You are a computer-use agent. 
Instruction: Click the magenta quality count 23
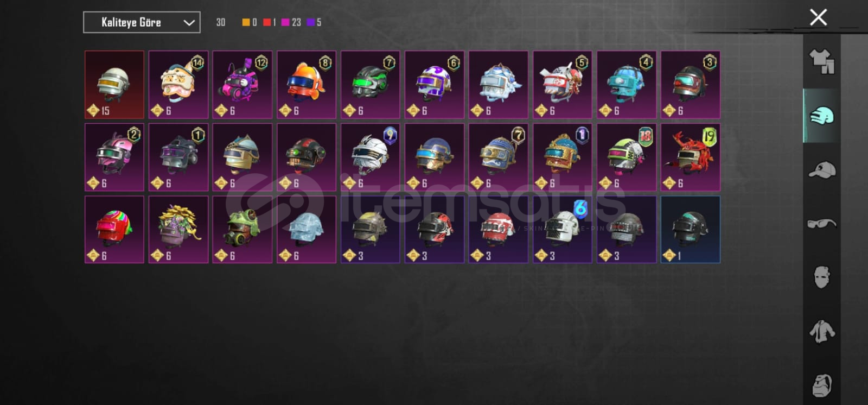[291, 22]
